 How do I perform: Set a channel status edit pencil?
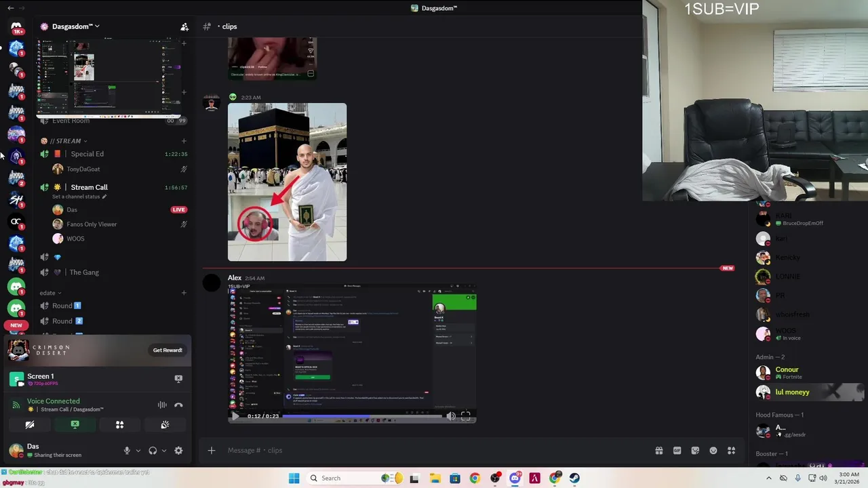coord(104,197)
